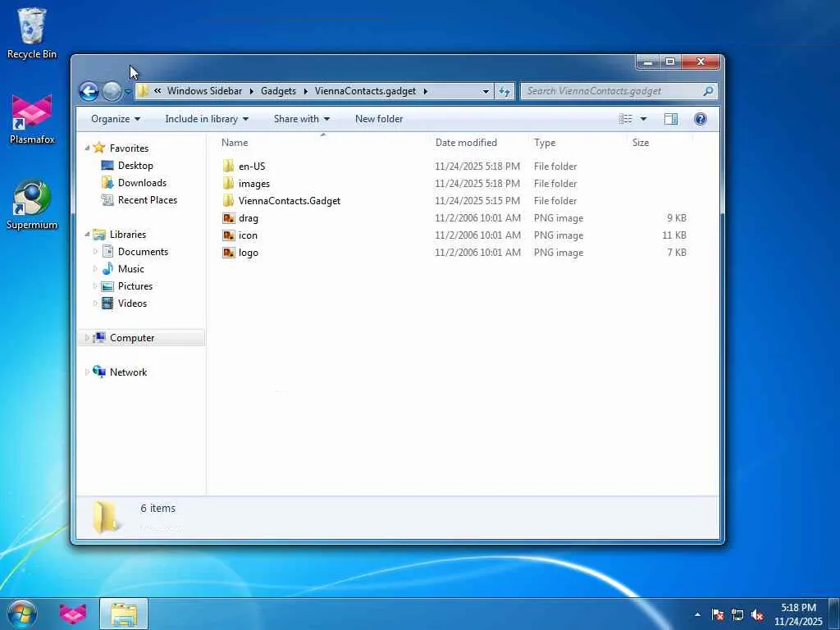Click the en-US folder name
Screen dimensions: 840x630
pyautogui.click(x=252, y=166)
